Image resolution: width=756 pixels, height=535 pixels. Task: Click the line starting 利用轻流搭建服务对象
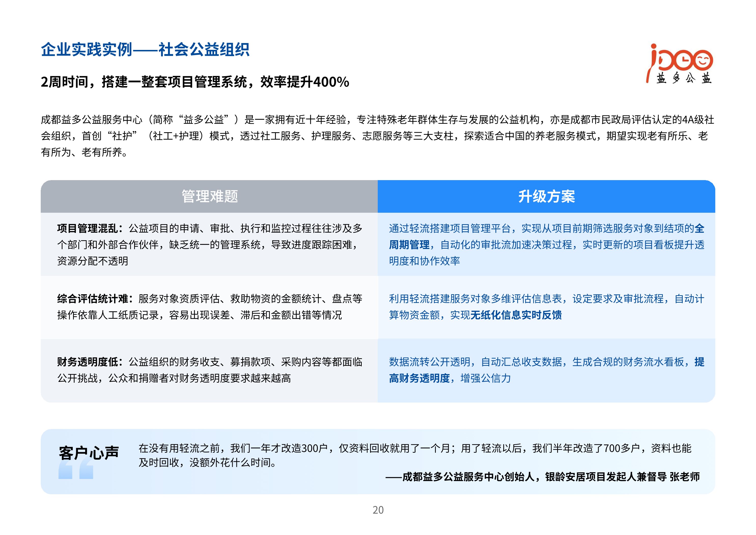tap(547, 299)
